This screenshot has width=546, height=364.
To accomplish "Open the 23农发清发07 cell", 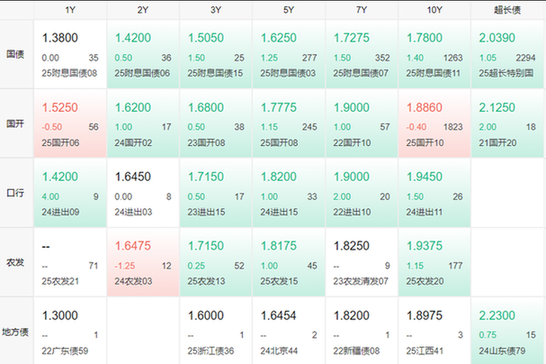I will click(361, 262).
